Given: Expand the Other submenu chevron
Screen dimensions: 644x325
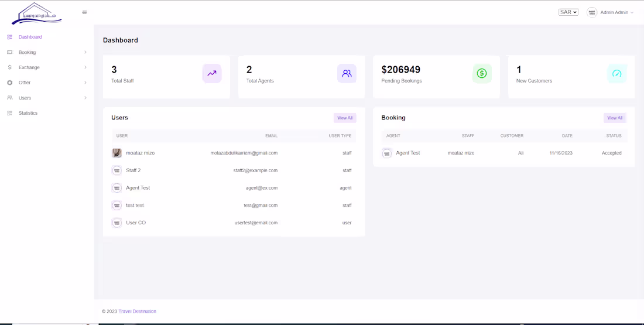Looking at the screenshot, I should click(x=85, y=83).
